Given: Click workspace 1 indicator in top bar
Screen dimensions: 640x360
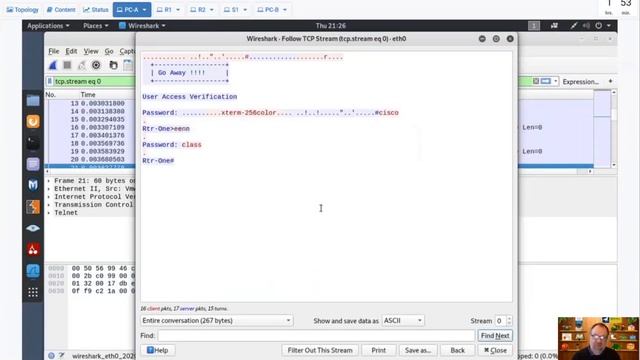Looking at the screenshot, I should pyautogui.click(x=534, y=26).
